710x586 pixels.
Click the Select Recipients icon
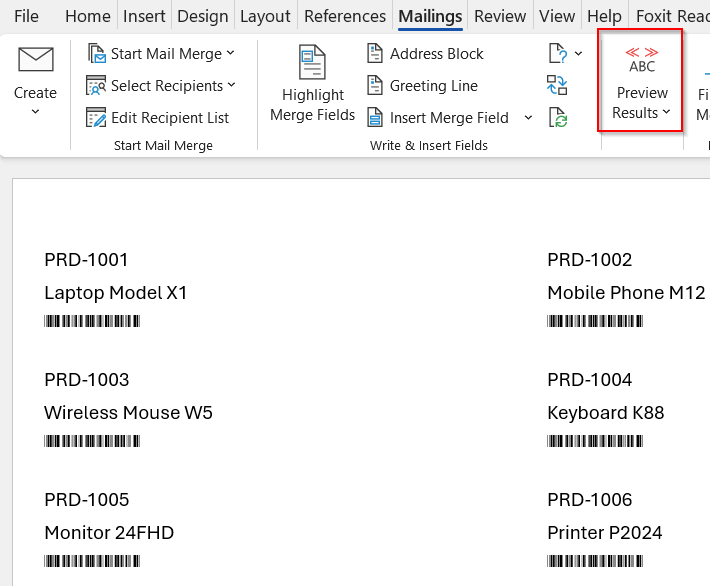click(x=96, y=86)
